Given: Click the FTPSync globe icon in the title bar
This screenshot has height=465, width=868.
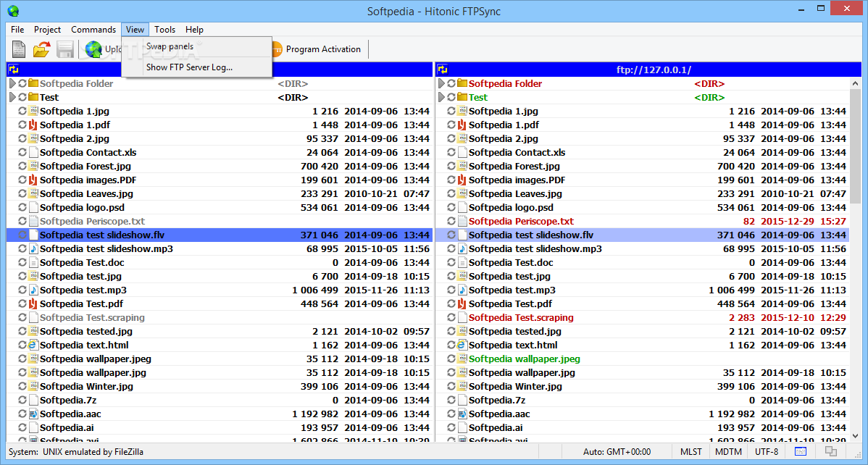Looking at the screenshot, I should coord(13,11).
